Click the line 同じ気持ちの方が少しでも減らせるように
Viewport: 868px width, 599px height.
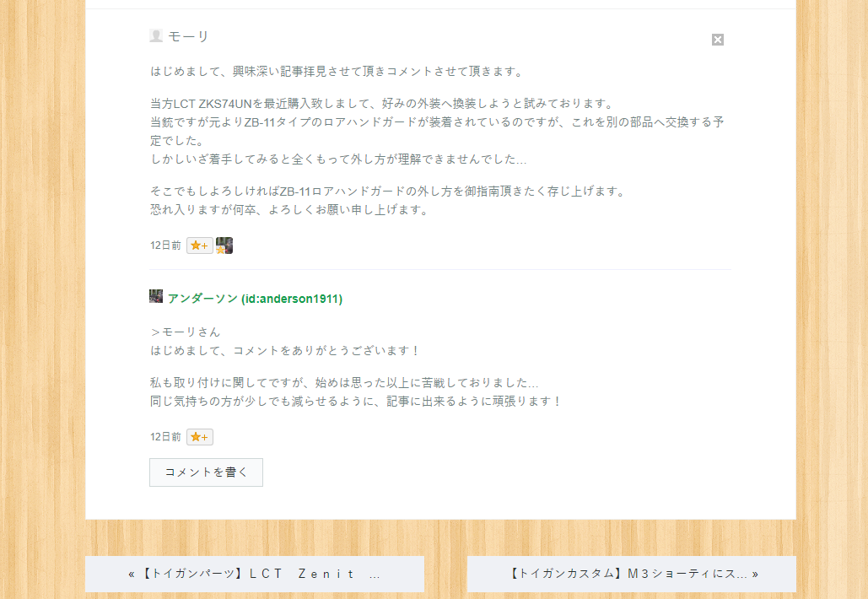tap(356, 402)
